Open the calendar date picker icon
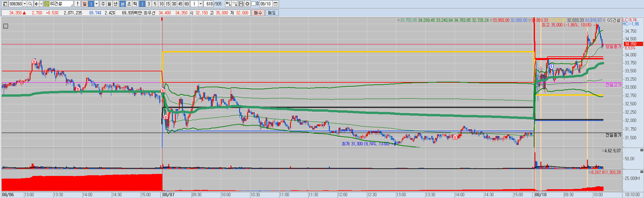Viewport: 644px width, 198px height. point(275,4)
